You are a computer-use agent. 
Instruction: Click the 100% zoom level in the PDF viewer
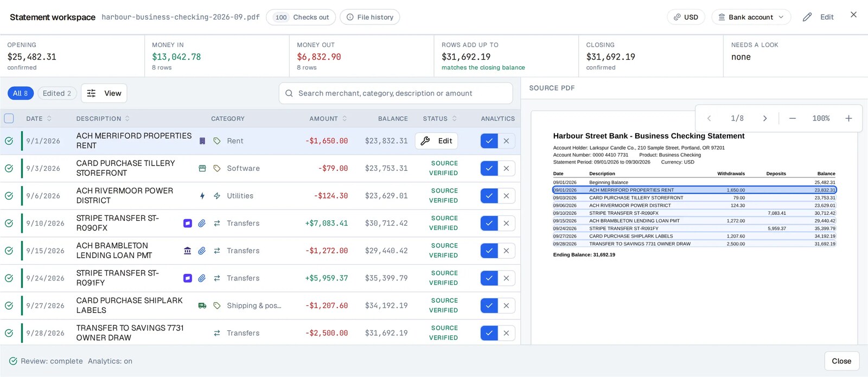(821, 118)
